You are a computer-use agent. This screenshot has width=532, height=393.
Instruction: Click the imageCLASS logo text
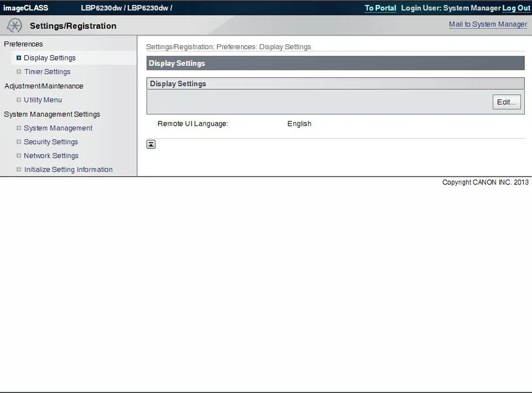[26, 8]
